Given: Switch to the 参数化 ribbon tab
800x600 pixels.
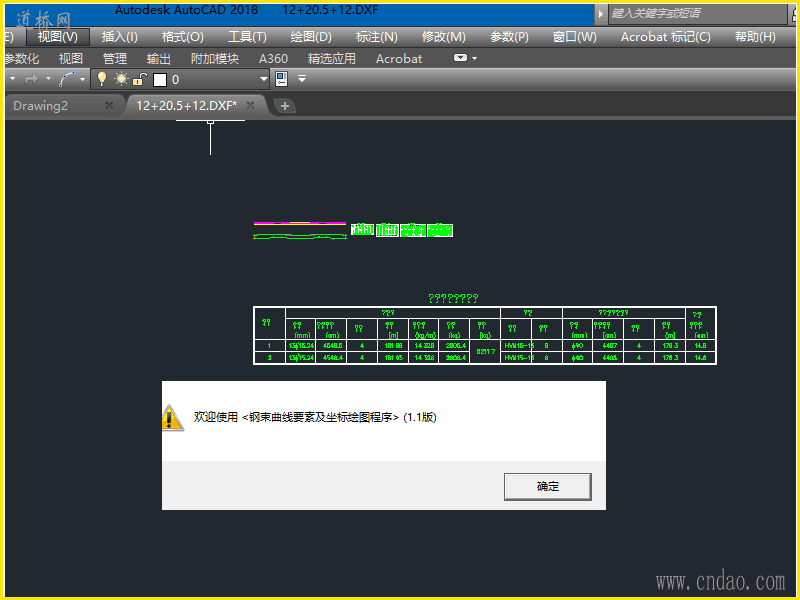Looking at the screenshot, I should pos(21,59).
